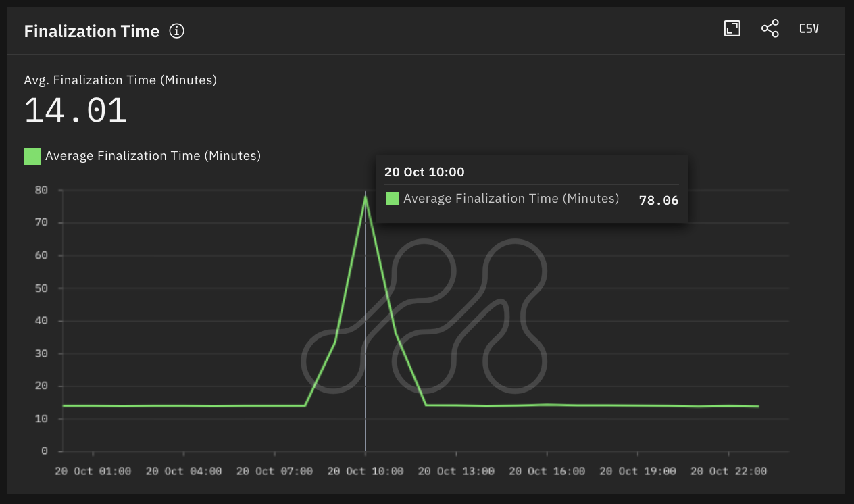Expand the chart to fullscreen view
Screen dimensions: 854x504
[x=732, y=28]
